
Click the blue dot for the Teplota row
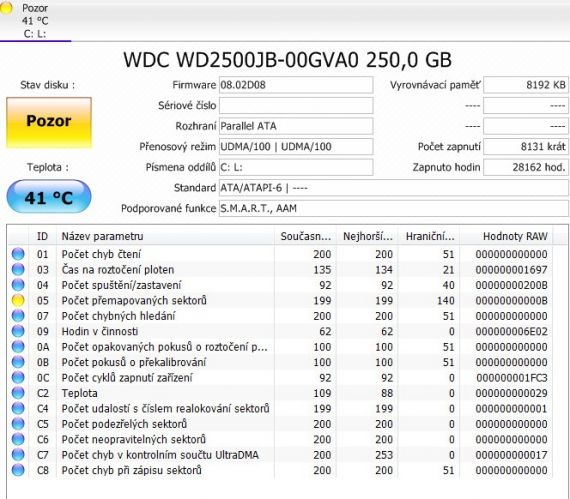click(x=18, y=393)
